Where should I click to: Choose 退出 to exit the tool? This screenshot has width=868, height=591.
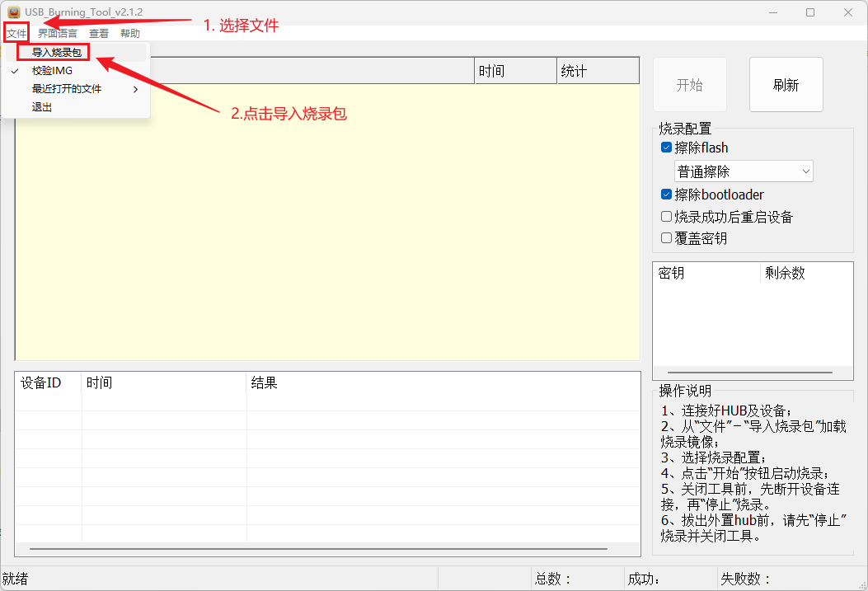[x=42, y=107]
